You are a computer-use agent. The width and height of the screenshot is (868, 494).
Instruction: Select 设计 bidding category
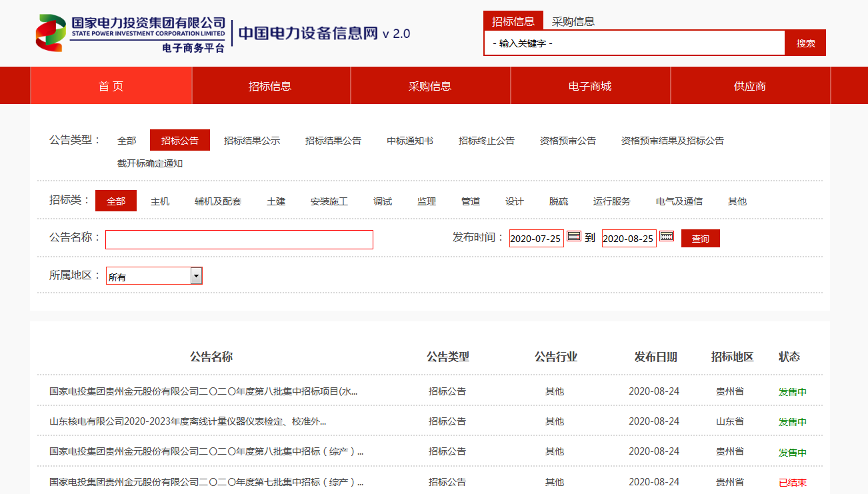click(x=515, y=201)
